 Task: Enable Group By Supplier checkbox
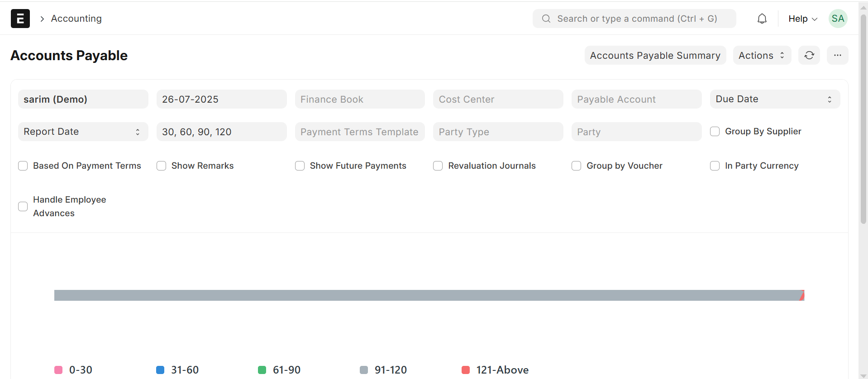[x=715, y=132]
